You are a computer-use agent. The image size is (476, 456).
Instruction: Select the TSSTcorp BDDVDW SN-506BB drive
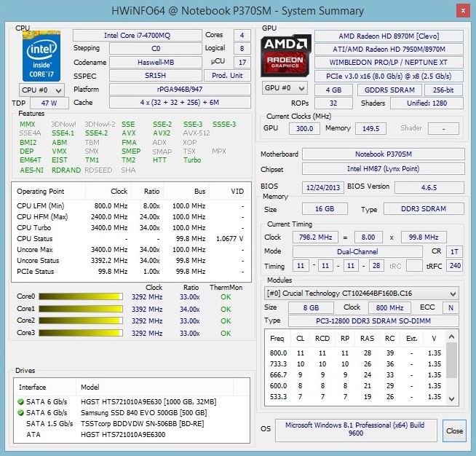(132, 424)
